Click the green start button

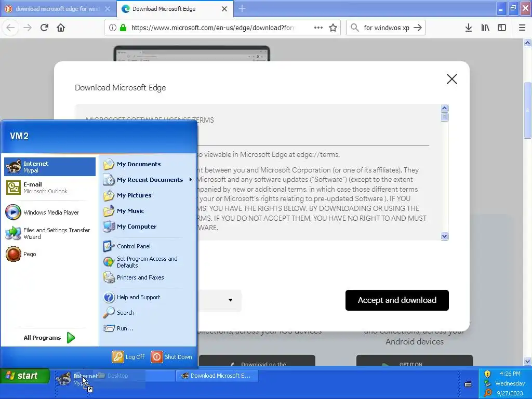[25, 376]
